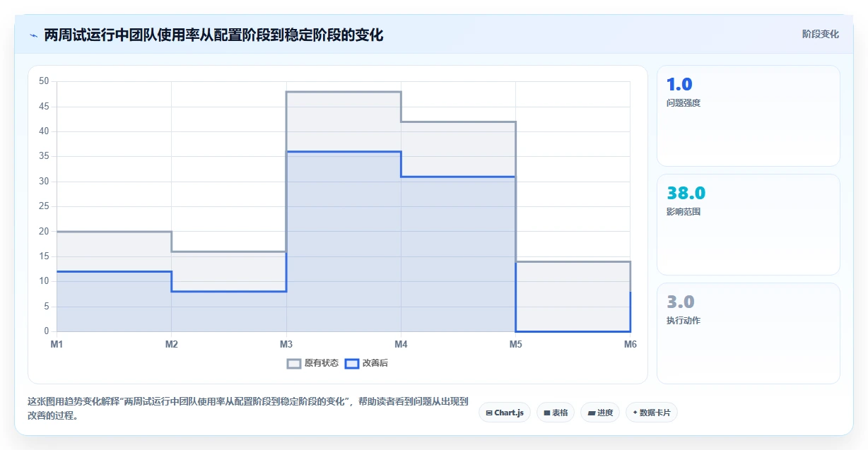Click the blue 改善后 legend swatch
The image size is (868, 450).
click(x=352, y=363)
